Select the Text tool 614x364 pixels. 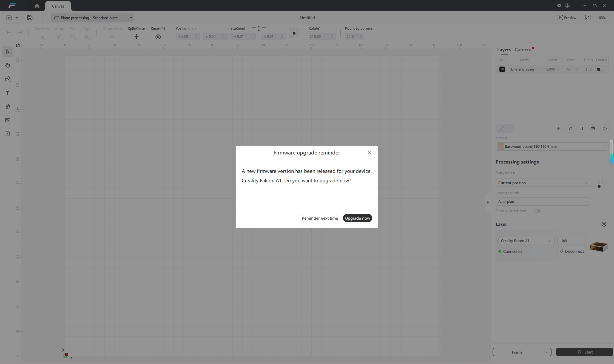8,93
